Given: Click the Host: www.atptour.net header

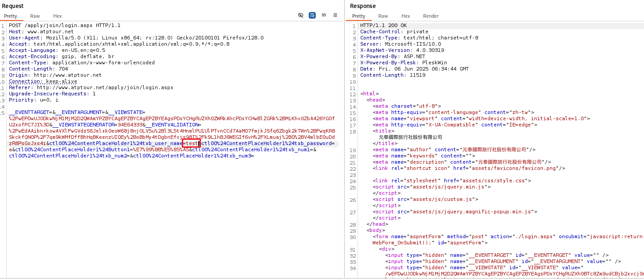Looking at the screenshot, I should [41, 31].
